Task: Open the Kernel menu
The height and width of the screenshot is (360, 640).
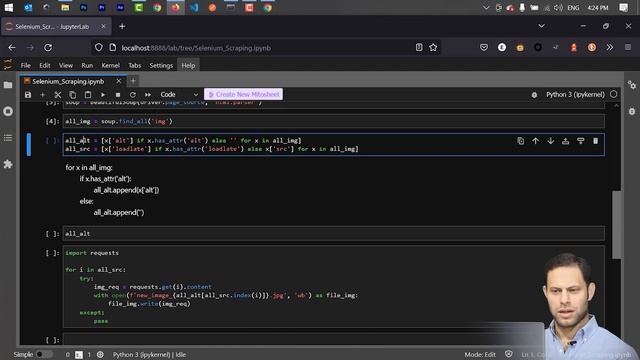Action: pyautogui.click(x=111, y=65)
